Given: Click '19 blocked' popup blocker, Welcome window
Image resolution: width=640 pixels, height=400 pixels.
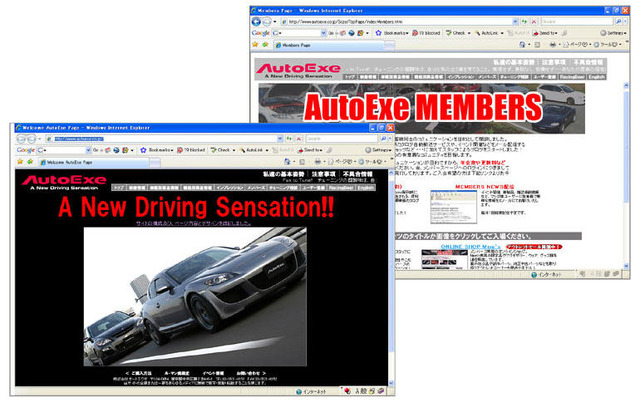Looking at the screenshot, I should click(191, 150).
